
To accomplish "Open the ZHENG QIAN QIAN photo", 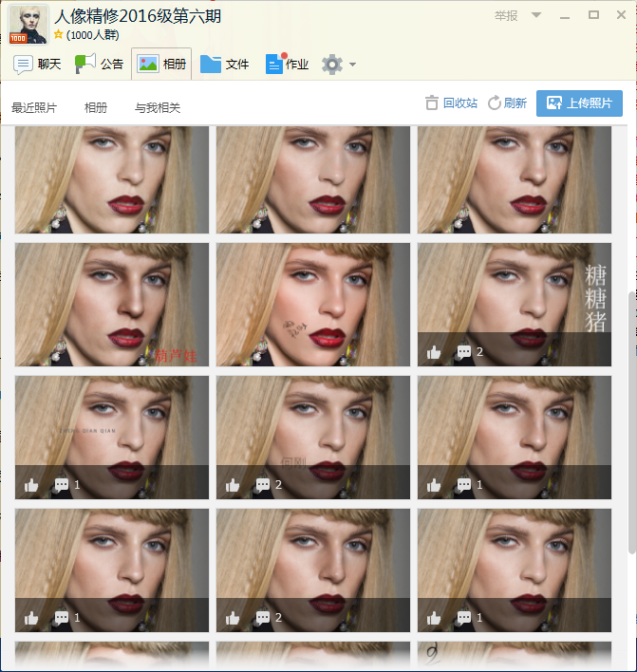I will [x=112, y=438].
